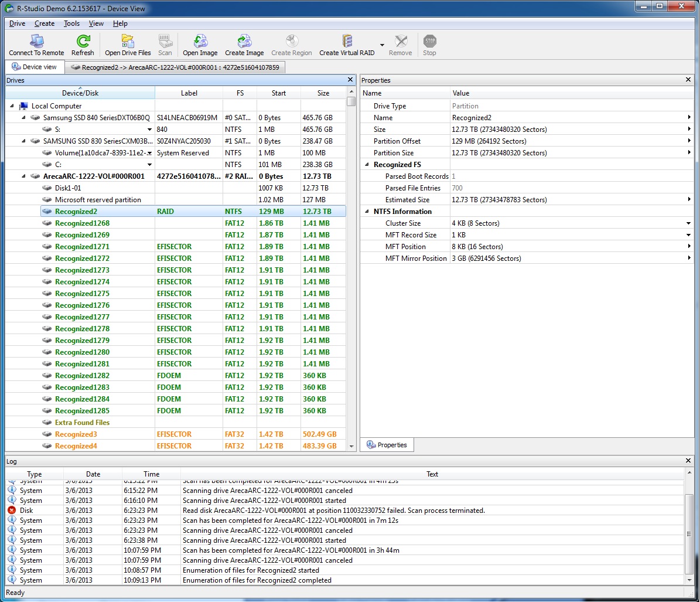
Task: Switch to the Device view tab
Action: tap(35, 67)
